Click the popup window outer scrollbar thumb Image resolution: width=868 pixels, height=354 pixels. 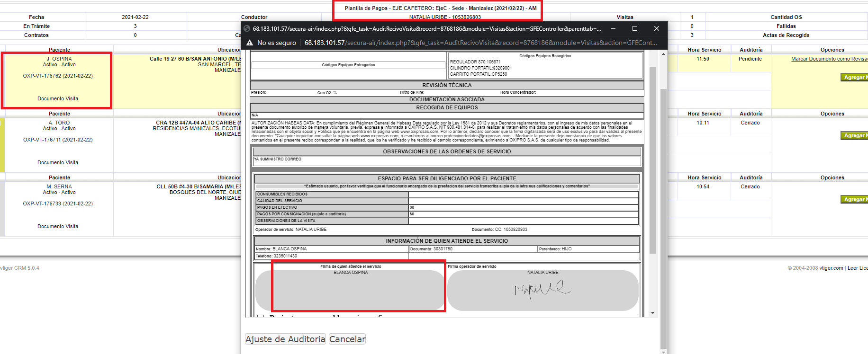click(663, 218)
